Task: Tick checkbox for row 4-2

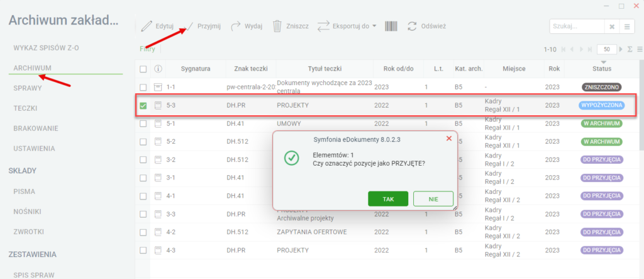Action: click(143, 232)
